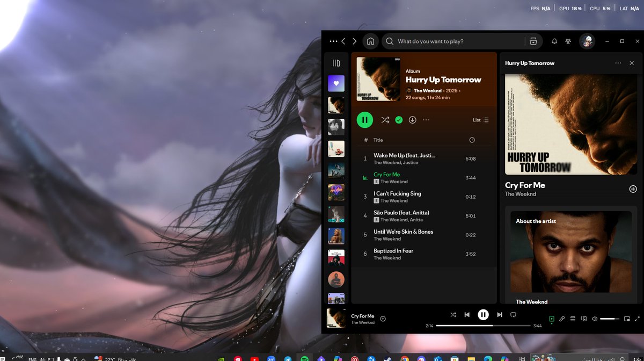The image size is (644, 361).
Task: Open the What's New notifications bell
Action: pos(554,41)
